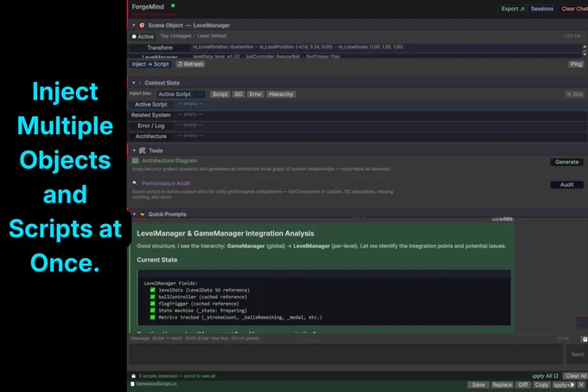Click the attach icon right of message hint
Screen dimensions: 588x392
point(585,338)
